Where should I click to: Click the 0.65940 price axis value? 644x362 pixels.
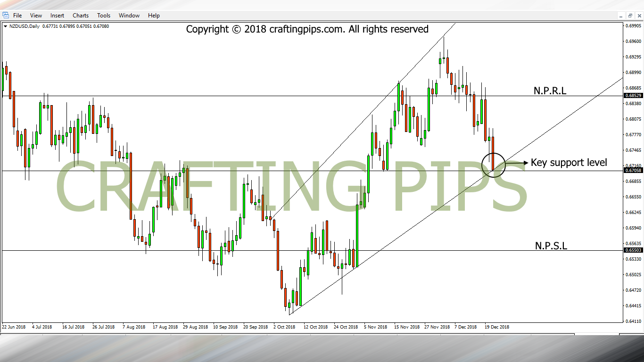(634, 228)
